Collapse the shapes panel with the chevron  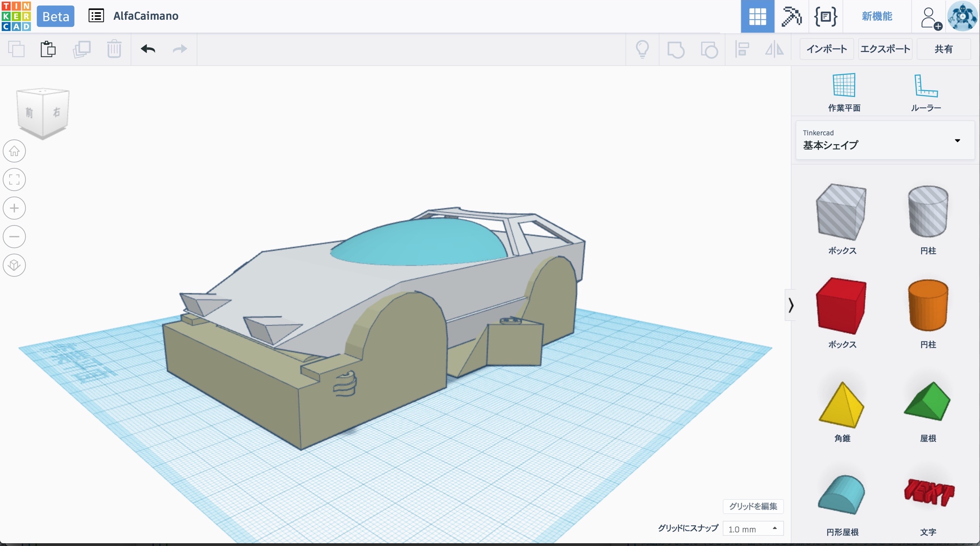tap(791, 305)
